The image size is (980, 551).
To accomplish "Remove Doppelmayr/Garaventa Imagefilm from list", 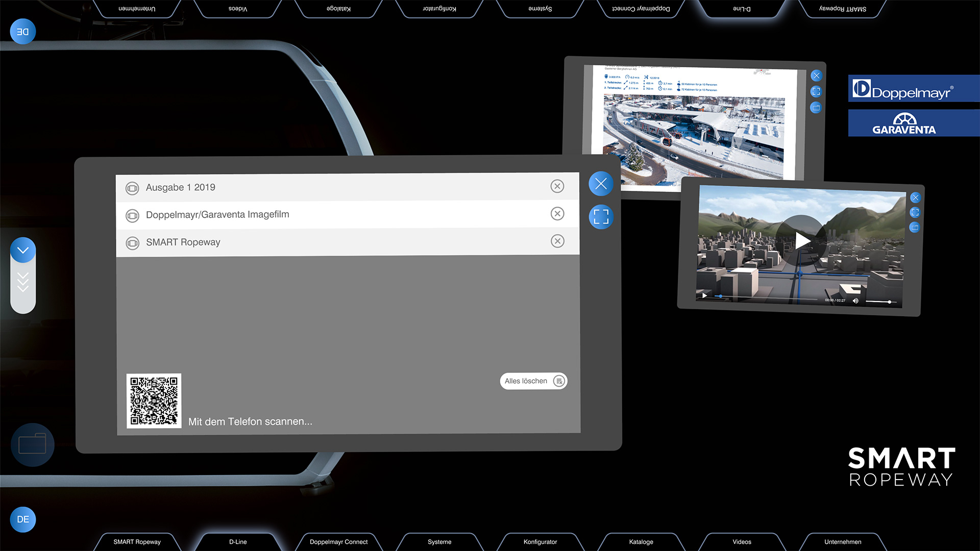I will coord(557,214).
